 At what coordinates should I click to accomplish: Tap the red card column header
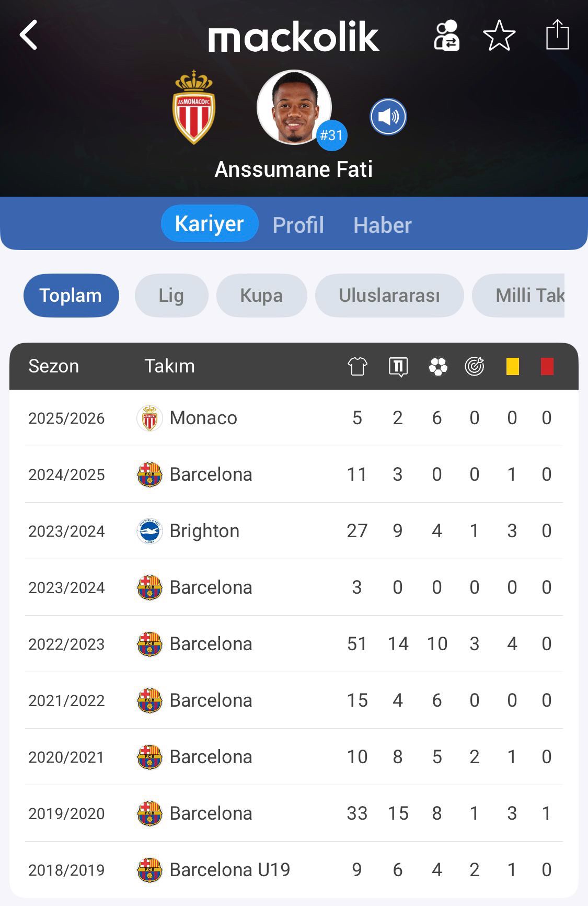[547, 366]
